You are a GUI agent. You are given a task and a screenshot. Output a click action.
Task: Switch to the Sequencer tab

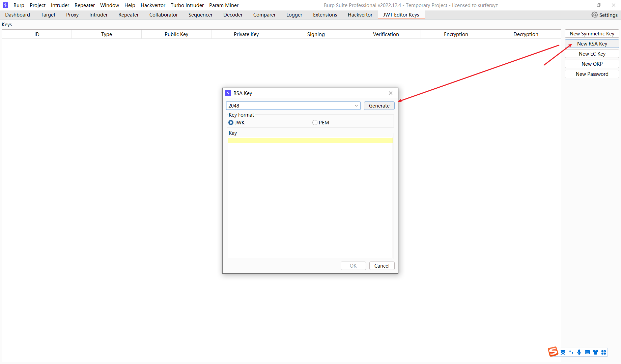click(200, 15)
